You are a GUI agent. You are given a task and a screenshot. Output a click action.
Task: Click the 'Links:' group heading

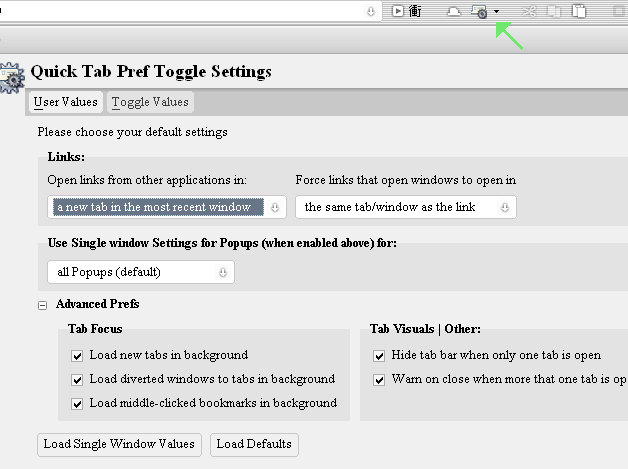[66, 157]
